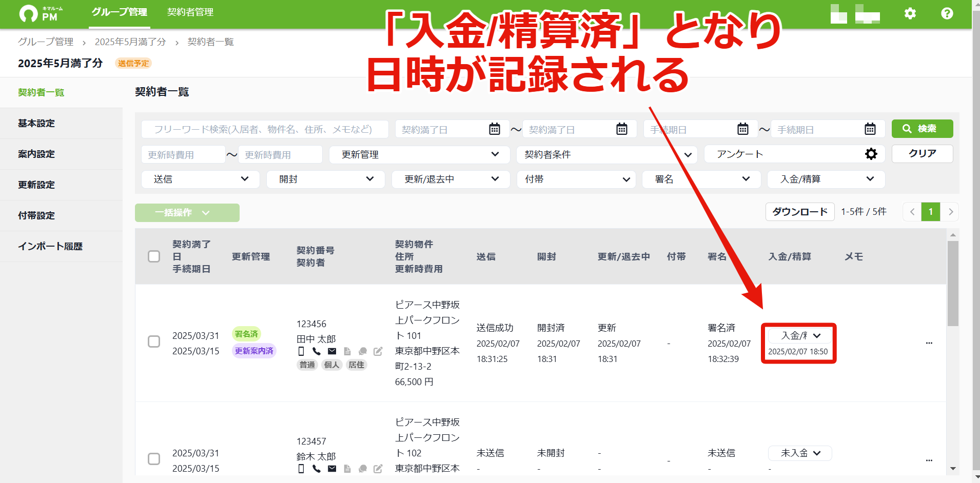Click the クリア button
Screen dimensions: 980x483
coord(922,154)
